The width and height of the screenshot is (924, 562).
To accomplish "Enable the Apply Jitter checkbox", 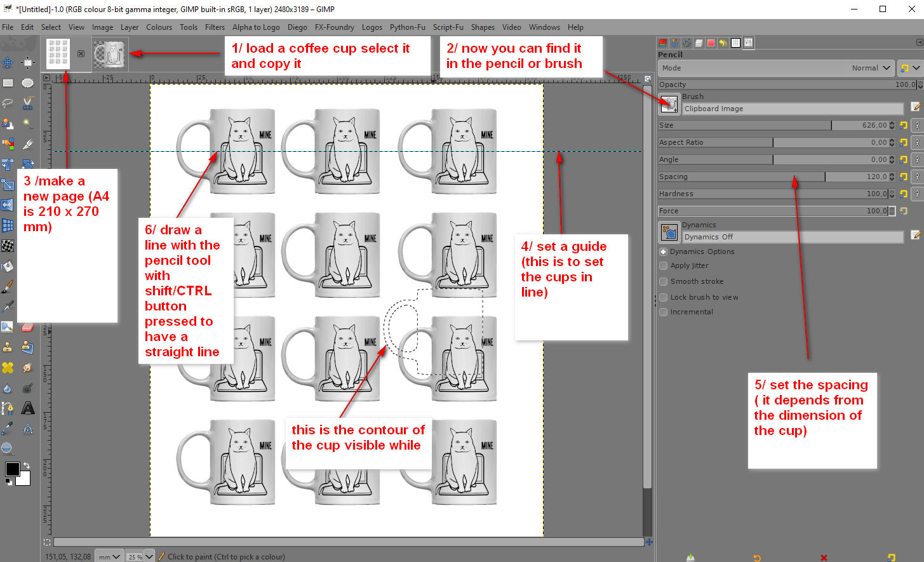I will coord(664,265).
